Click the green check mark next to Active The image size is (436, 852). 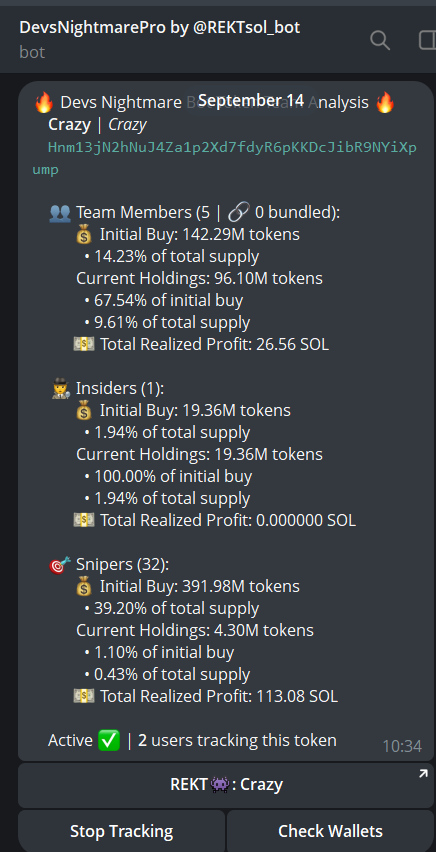tap(109, 741)
